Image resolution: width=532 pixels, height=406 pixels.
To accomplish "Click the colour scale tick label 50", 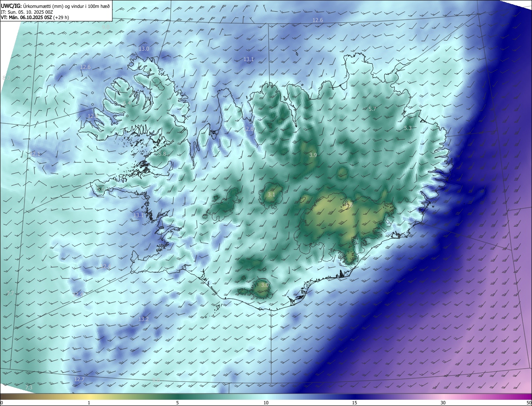I will coord(529,403).
